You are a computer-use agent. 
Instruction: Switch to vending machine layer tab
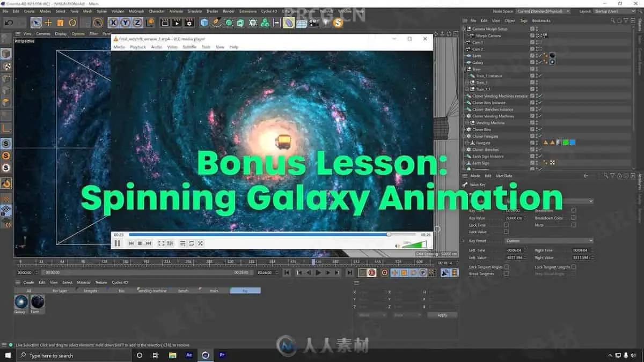coord(152,291)
